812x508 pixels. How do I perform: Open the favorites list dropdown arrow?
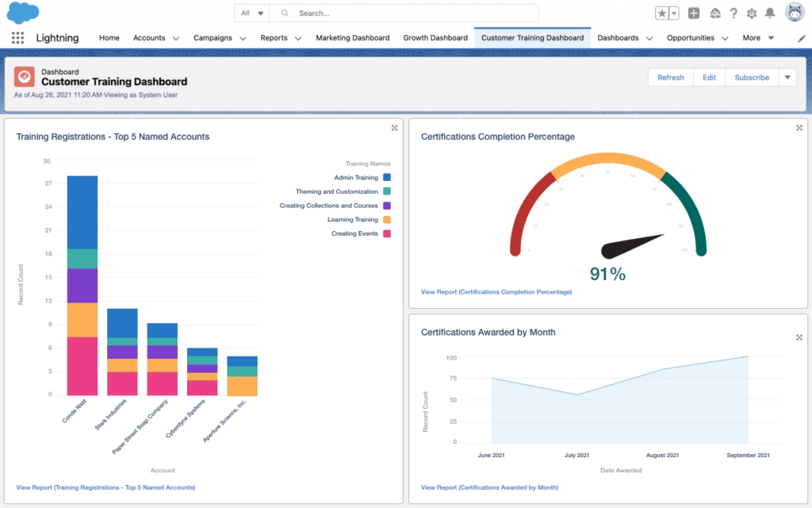(674, 13)
